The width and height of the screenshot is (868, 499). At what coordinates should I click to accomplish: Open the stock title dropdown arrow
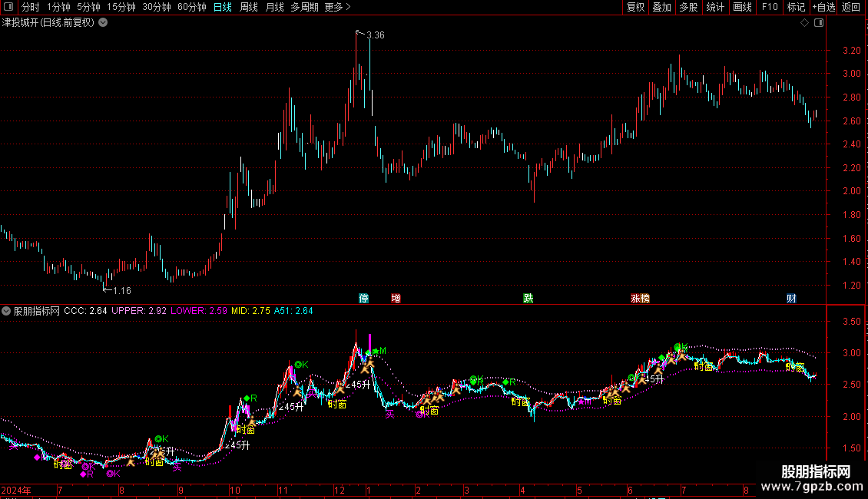point(103,23)
